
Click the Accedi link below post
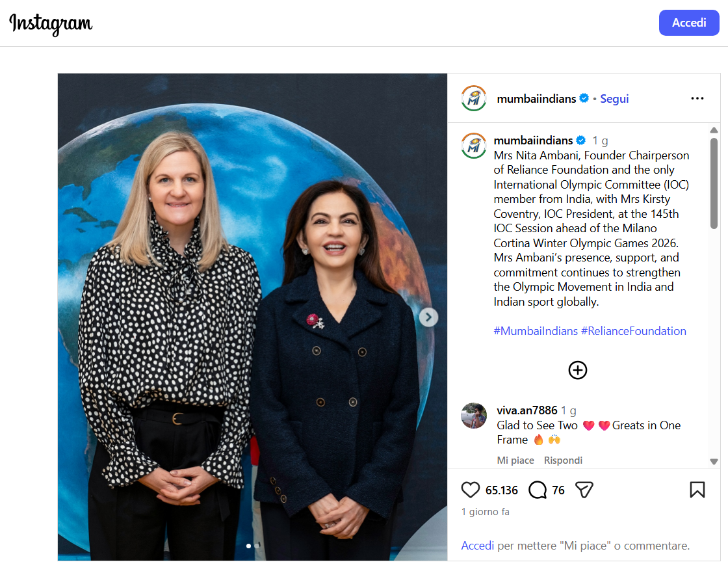click(x=477, y=546)
